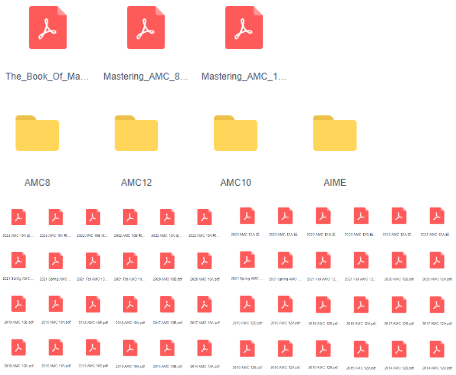Image resolution: width=456 pixels, height=375 pixels.
Task: Click the Mastering_AMC_8... file name text
Action: 146,77
